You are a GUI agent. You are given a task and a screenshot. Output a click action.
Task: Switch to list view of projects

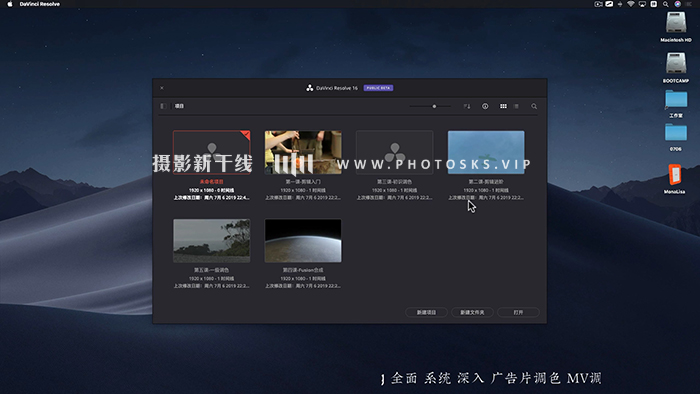pyautogui.click(x=517, y=106)
